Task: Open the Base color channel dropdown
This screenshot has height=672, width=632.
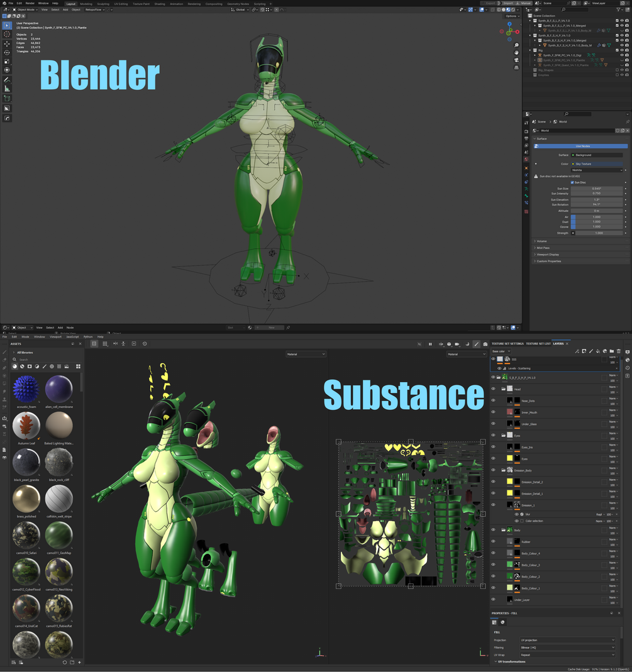Action: (501, 351)
